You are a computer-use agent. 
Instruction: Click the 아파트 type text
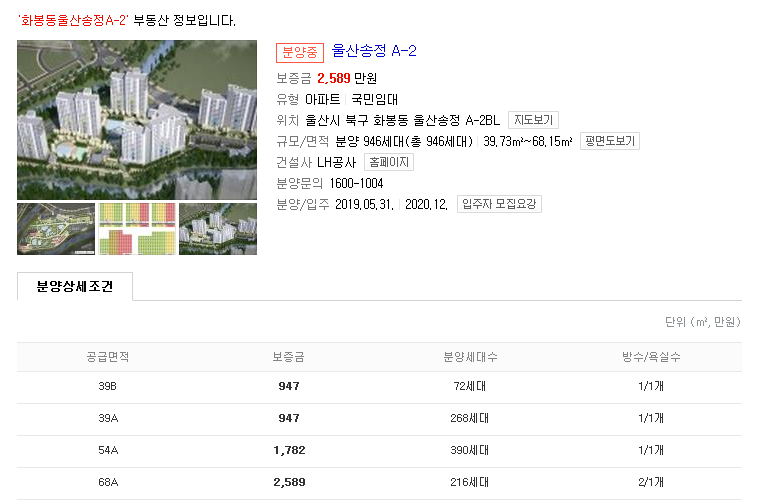(323, 100)
